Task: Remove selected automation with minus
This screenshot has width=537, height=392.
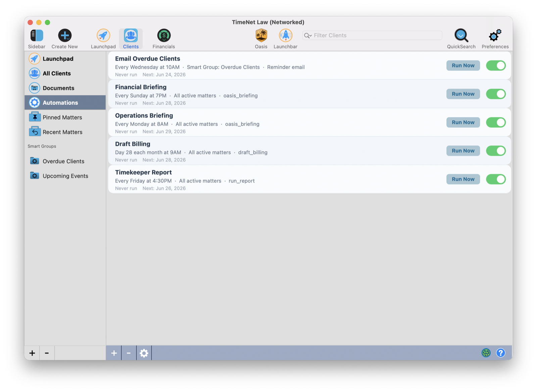Action: [x=129, y=353]
